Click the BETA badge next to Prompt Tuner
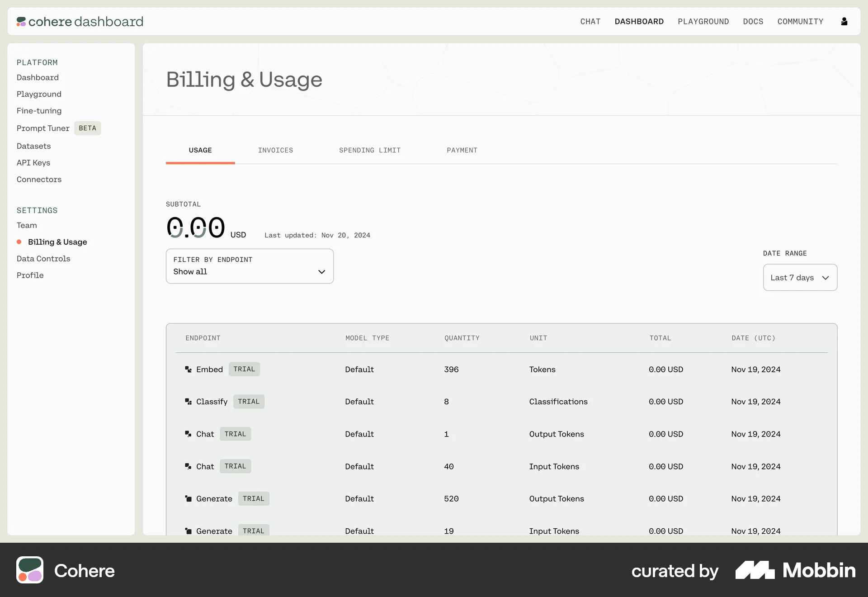The image size is (868, 597). [87, 128]
